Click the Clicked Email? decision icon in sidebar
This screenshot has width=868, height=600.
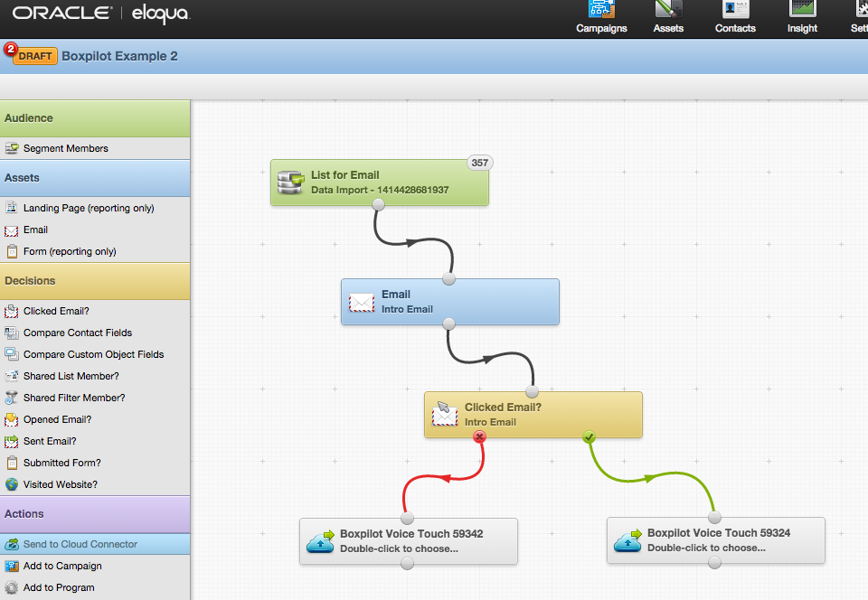click(12, 312)
